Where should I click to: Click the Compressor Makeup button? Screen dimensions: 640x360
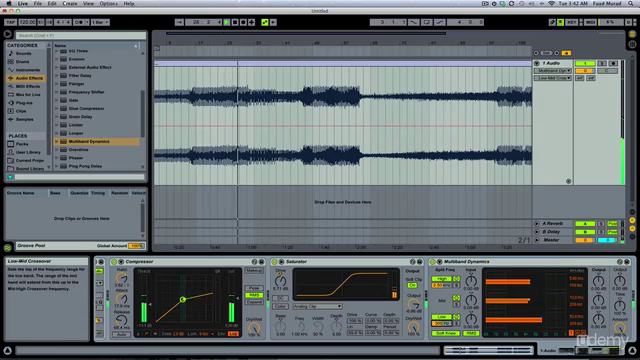pos(254,271)
